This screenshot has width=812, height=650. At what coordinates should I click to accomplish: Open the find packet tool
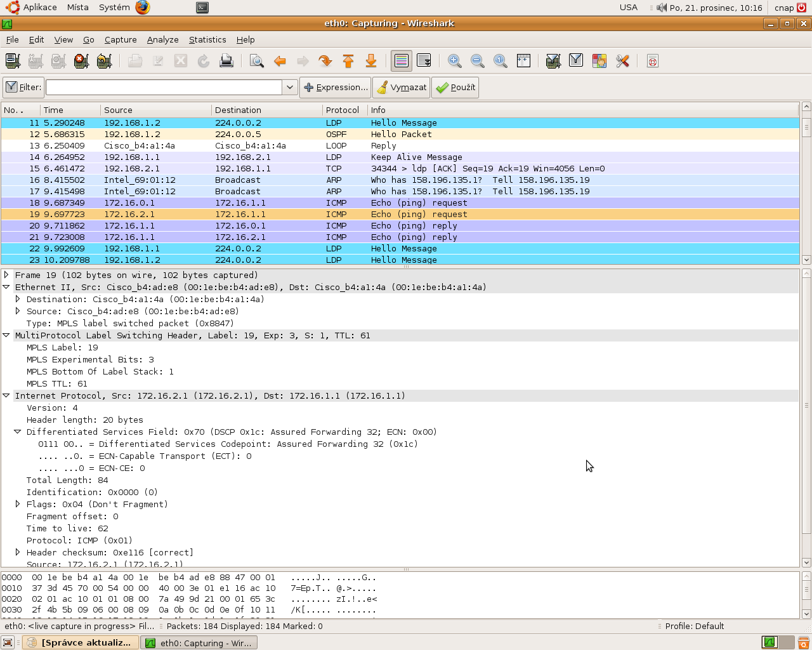click(x=257, y=61)
